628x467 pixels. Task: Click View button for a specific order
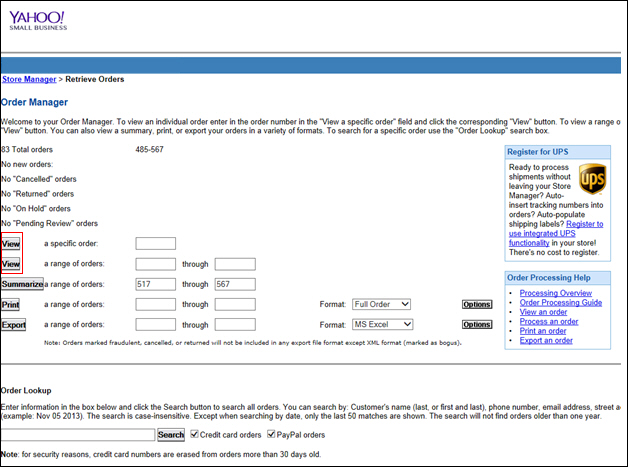pos(11,244)
